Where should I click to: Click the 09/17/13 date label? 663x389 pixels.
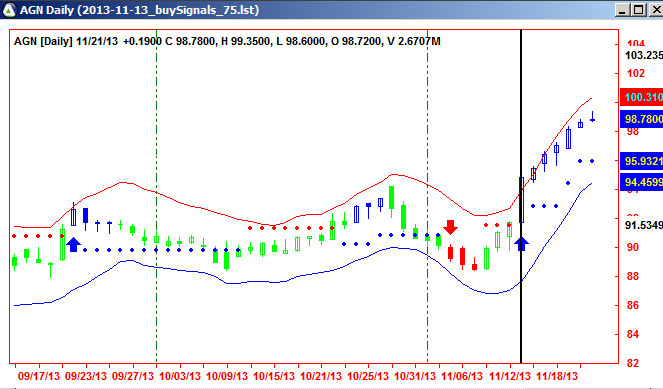coord(39,376)
